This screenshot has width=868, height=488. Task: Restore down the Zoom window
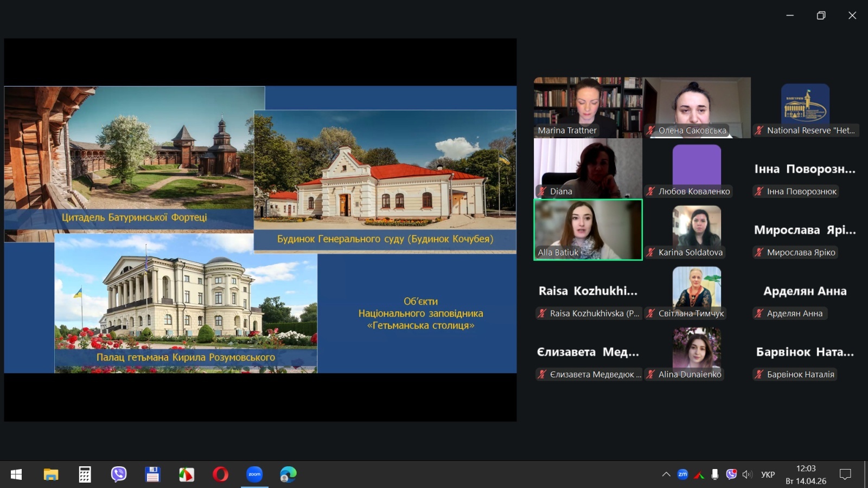[821, 15]
